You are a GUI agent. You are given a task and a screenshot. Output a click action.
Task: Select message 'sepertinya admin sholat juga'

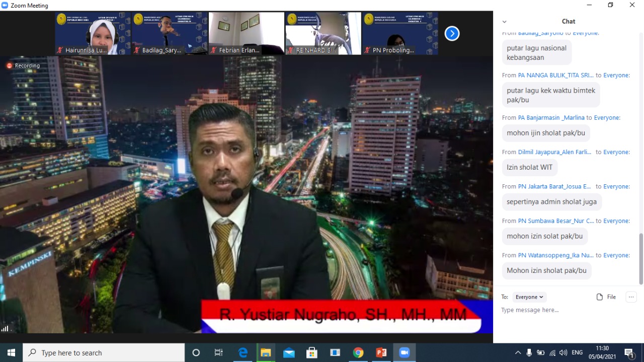pyautogui.click(x=551, y=201)
